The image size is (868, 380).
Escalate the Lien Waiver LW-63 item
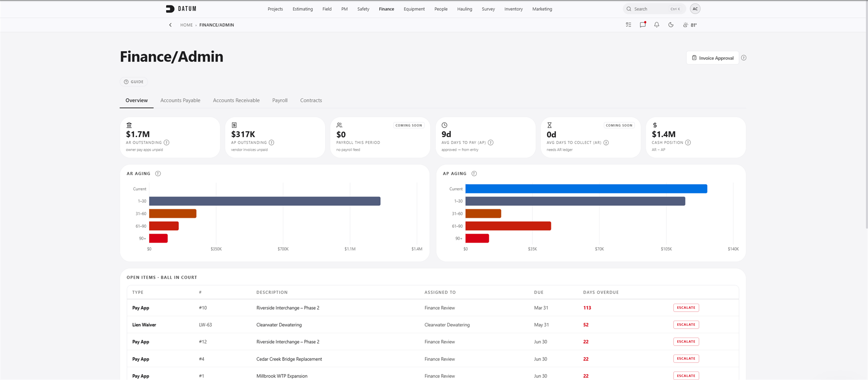(x=686, y=325)
